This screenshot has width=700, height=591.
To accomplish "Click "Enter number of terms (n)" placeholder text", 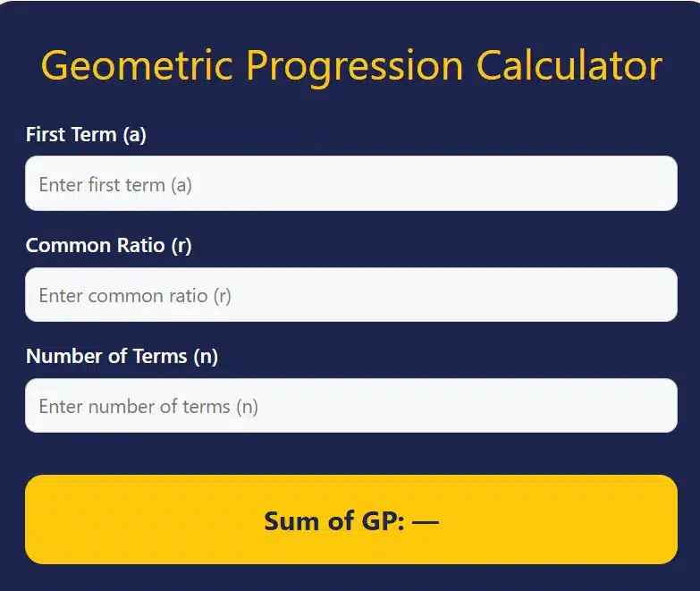I will pos(148,407).
